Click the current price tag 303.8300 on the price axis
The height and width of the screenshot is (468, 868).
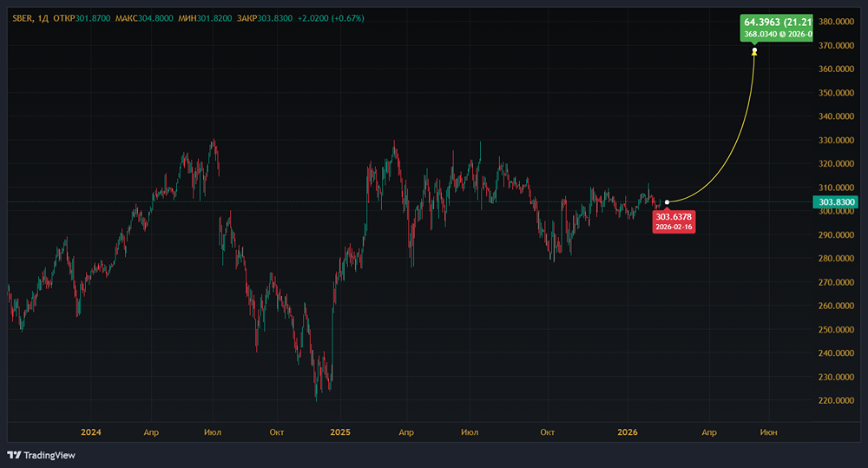click(835, 202)
